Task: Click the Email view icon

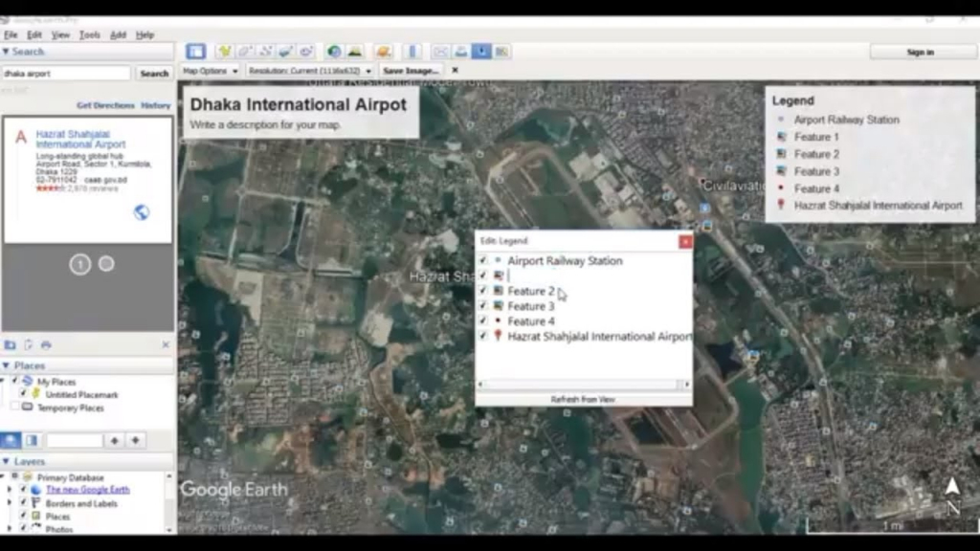Action: point(439,50)
